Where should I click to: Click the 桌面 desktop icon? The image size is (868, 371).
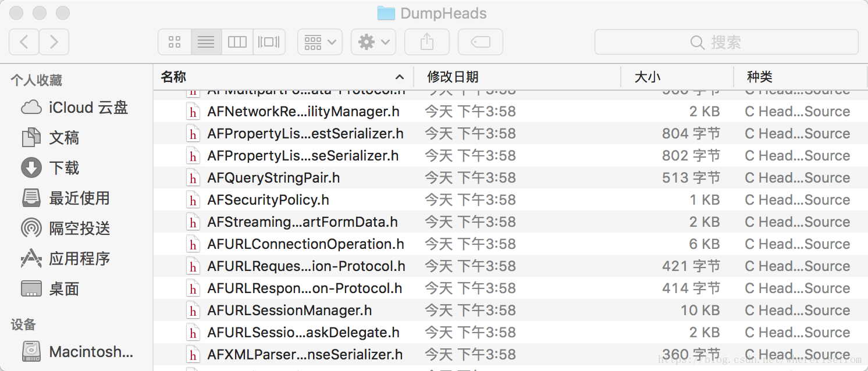[x=31, y=289]
